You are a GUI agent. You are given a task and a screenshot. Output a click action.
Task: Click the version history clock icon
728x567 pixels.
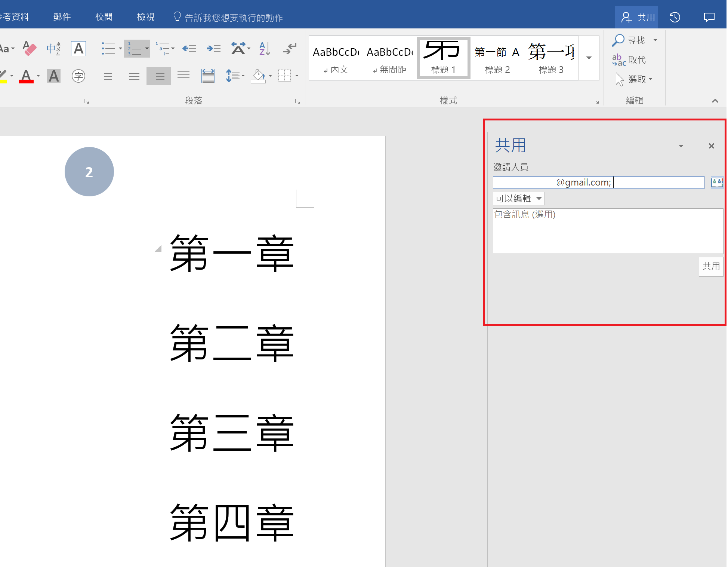(675, 17)
